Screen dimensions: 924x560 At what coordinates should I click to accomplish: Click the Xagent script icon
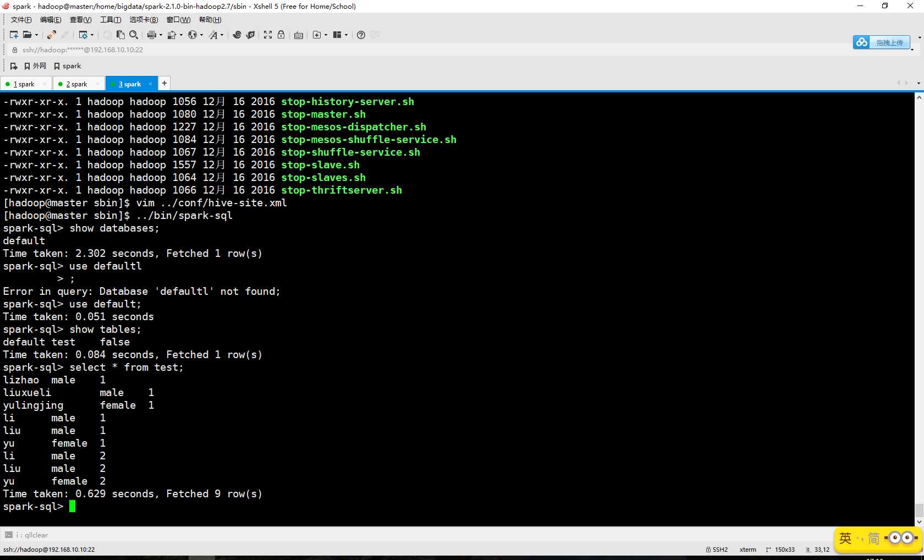click(250, 35)
